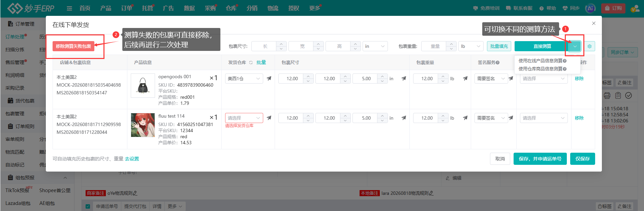Click apply-to-all icon after first row size unit

click(x=404, y=79)
